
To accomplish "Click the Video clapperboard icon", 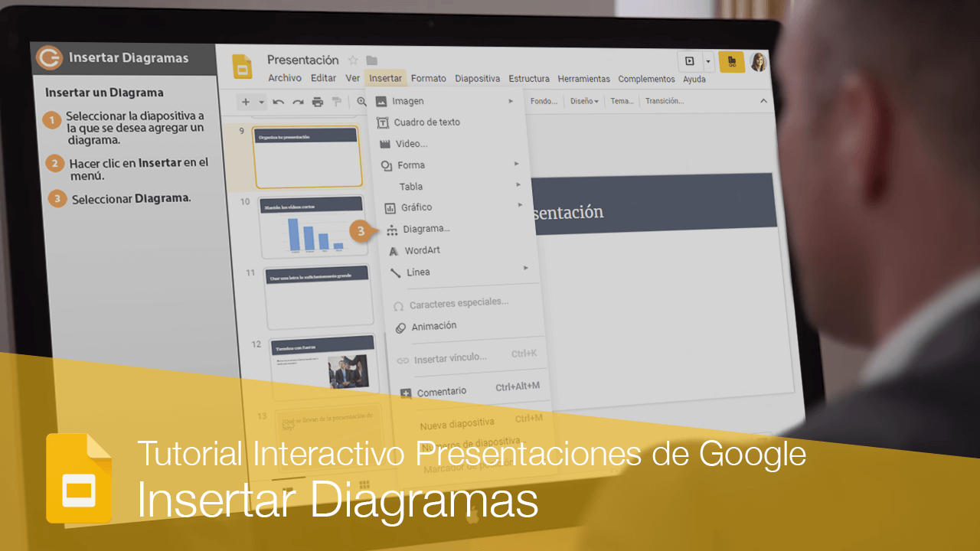I will pos(385,144).
